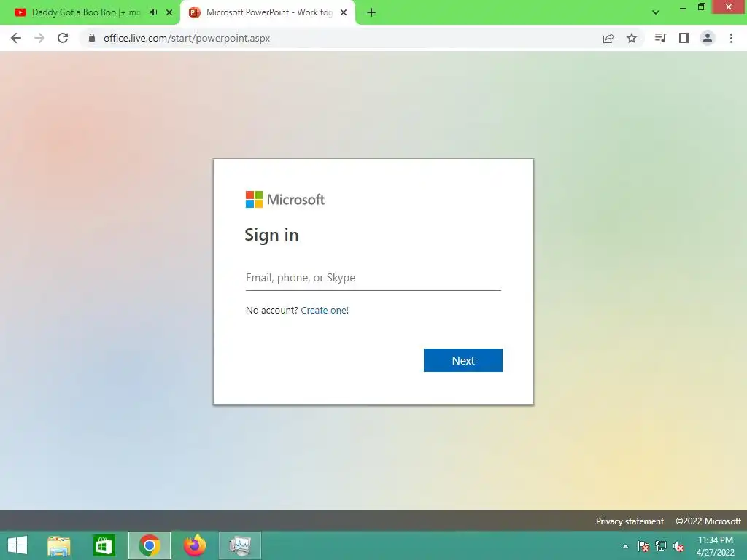747x560 pixels.
Task: Click the Chrome taskbar icon
Action: (x=149, y=545)
